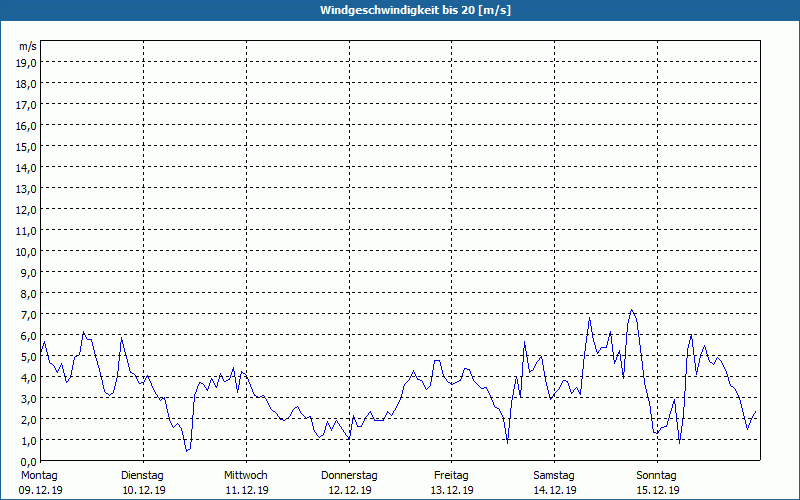Click the chart title "Windgeschwindigkeit bis 20 [m/s]"

click(399, 10)
